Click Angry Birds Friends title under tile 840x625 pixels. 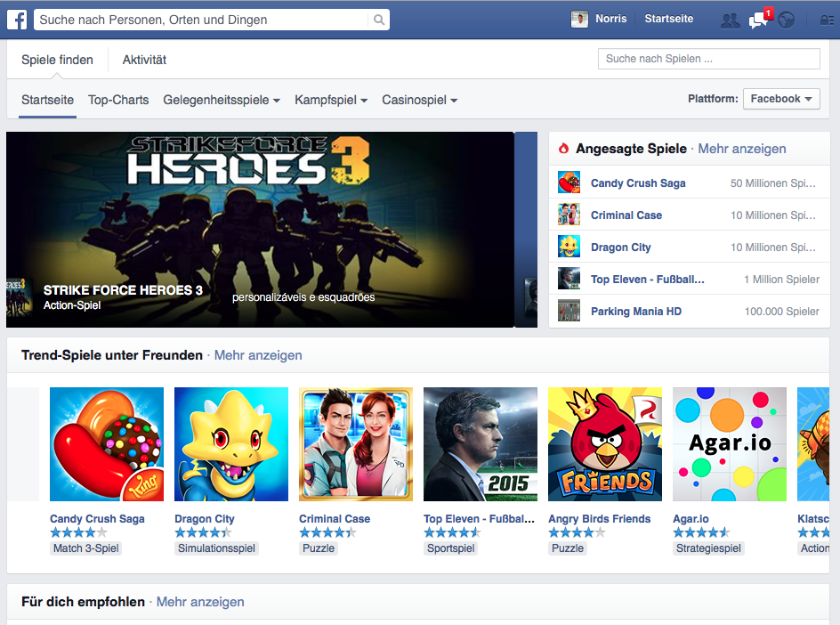coord(600,519)
